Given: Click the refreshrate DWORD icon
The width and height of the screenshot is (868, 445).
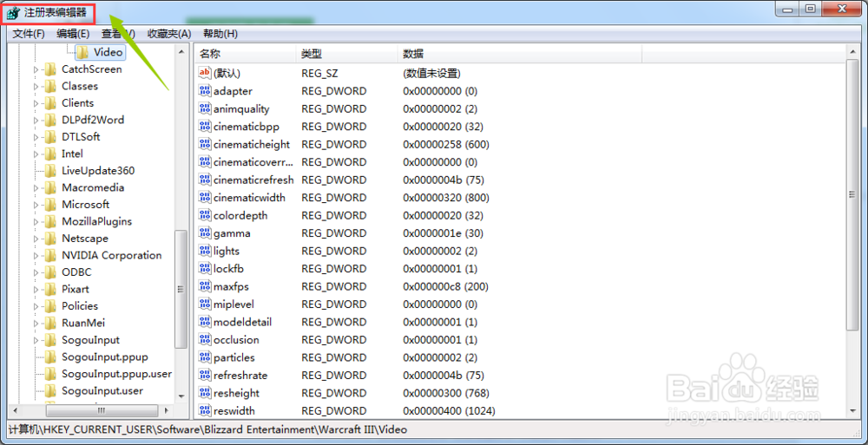Looking at the screenshot, I should [205, 376].
